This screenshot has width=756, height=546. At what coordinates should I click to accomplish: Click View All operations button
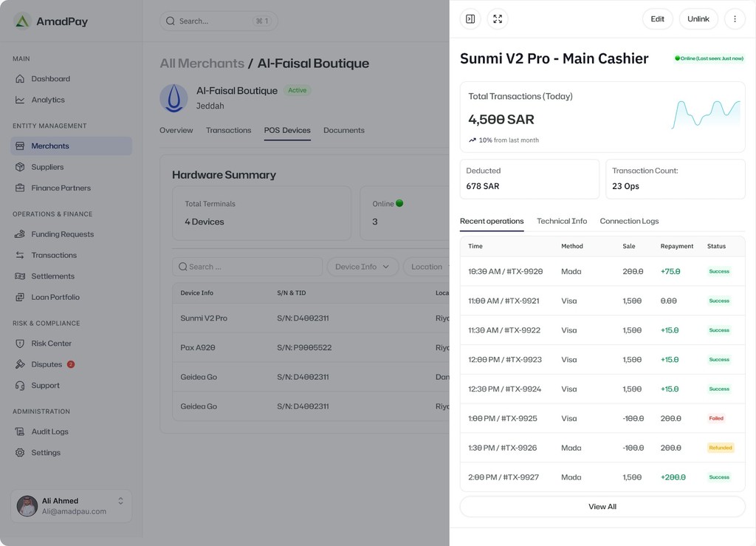point(602,507)
